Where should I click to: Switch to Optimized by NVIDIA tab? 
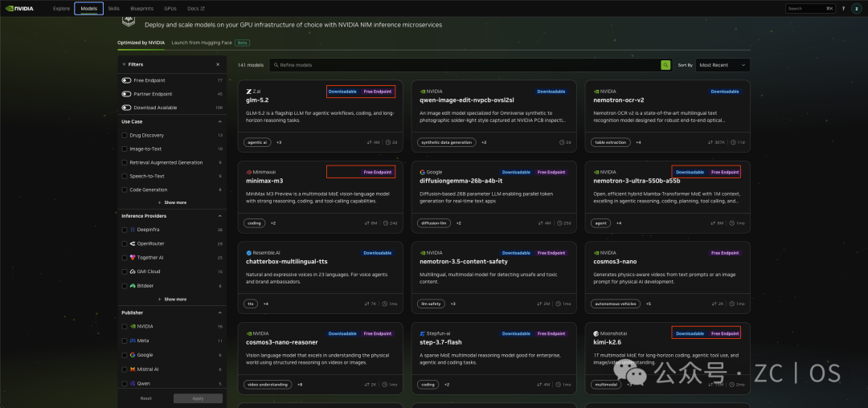[x=141, y=43]
